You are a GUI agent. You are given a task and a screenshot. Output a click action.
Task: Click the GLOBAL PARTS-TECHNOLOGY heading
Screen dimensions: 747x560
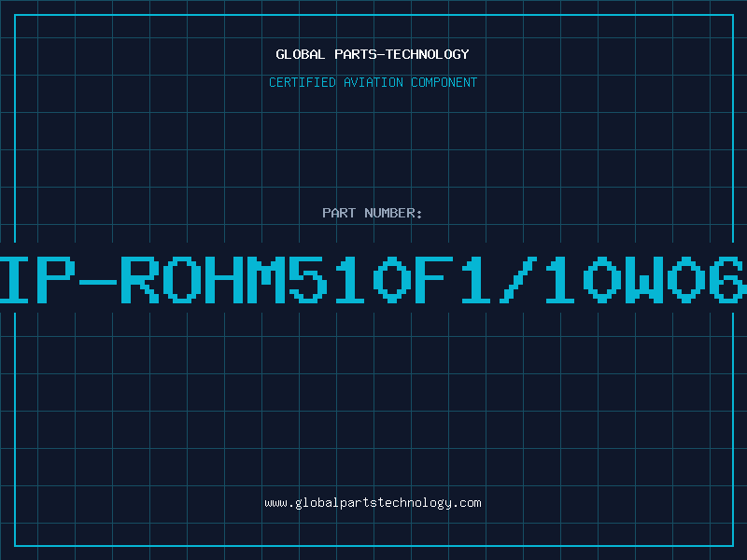point(373,54)
